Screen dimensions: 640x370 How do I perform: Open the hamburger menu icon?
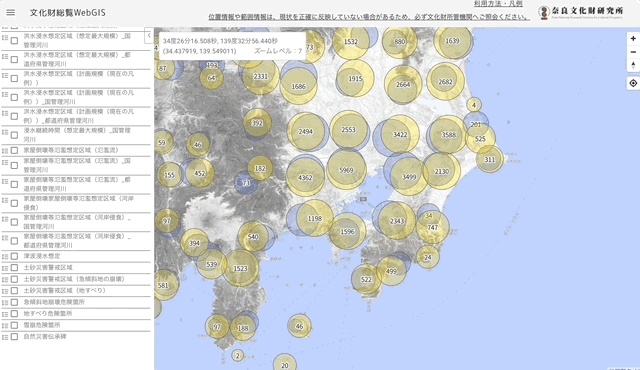11,12
